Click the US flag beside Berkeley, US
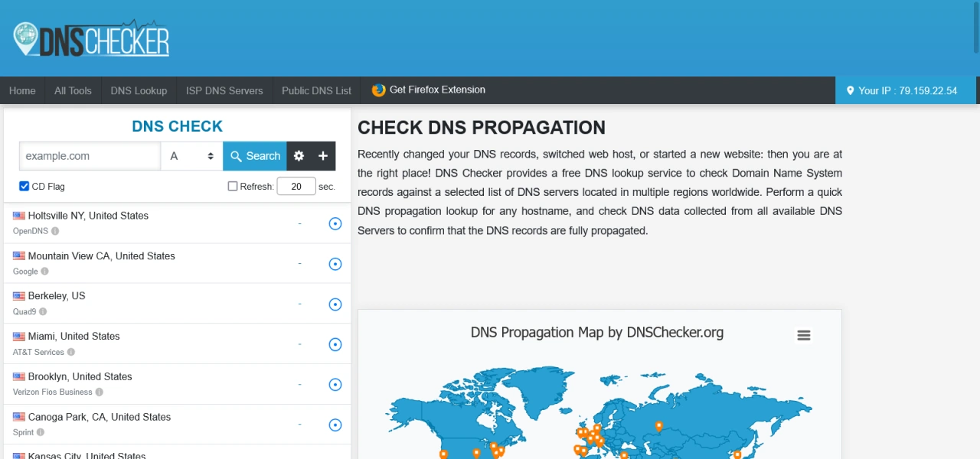Viewport: 980px width, 459px height. tap(19, 296)
